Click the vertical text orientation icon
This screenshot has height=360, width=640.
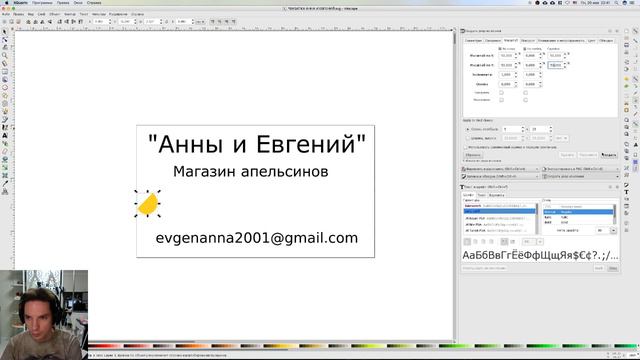513,242
